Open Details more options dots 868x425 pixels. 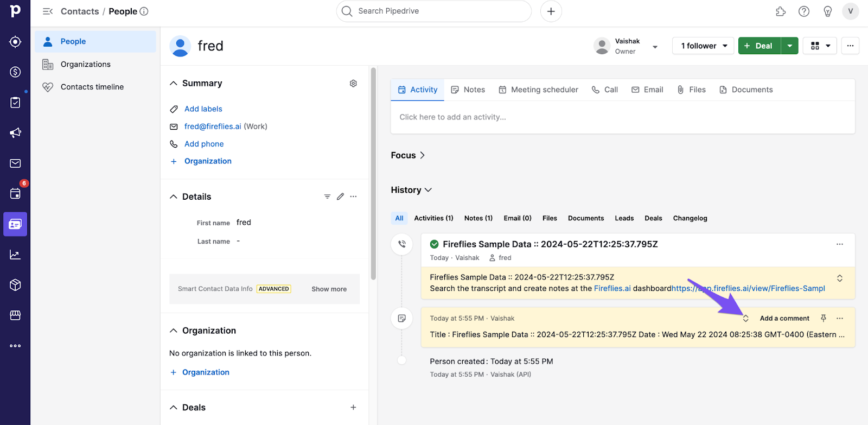pos(353,196)
